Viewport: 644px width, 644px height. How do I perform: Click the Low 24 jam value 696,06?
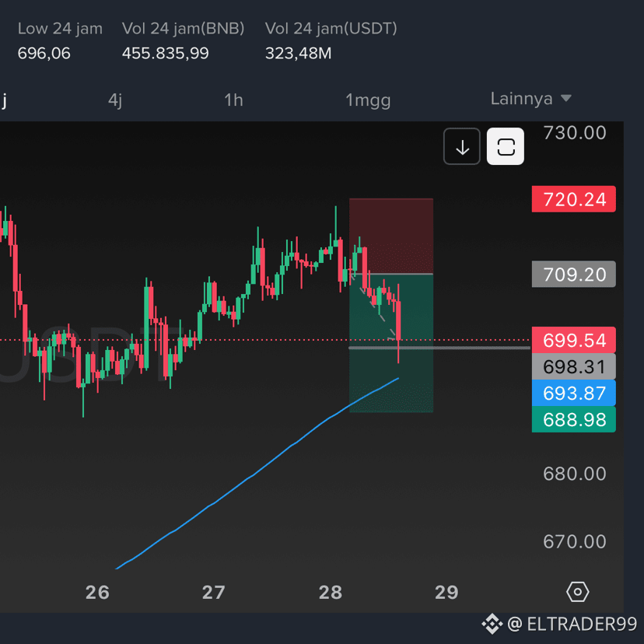pyautogui.click(x=44, y=54)
